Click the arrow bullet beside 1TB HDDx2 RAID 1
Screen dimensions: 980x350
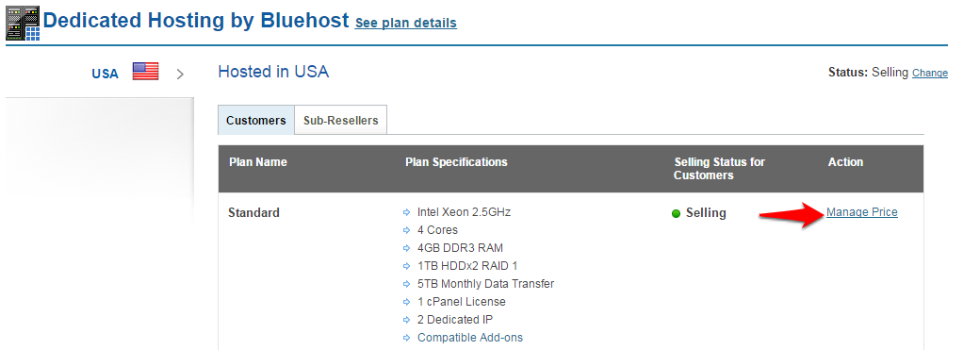pyautogui.click(x=407, y=267)
